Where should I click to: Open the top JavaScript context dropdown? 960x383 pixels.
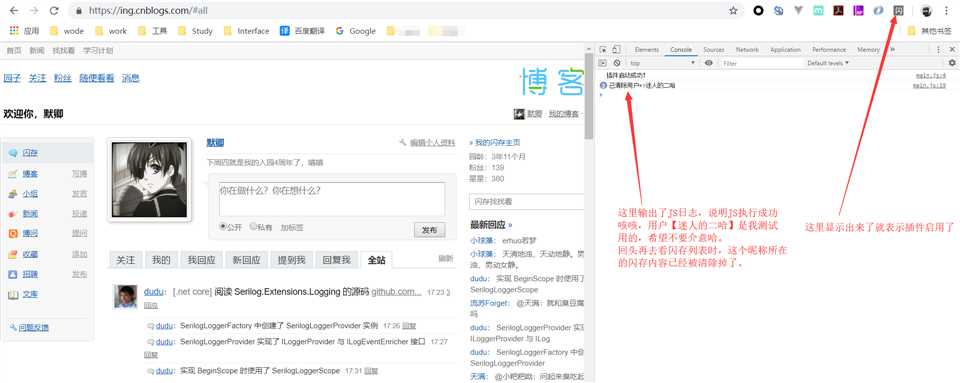tap(662, 63)
